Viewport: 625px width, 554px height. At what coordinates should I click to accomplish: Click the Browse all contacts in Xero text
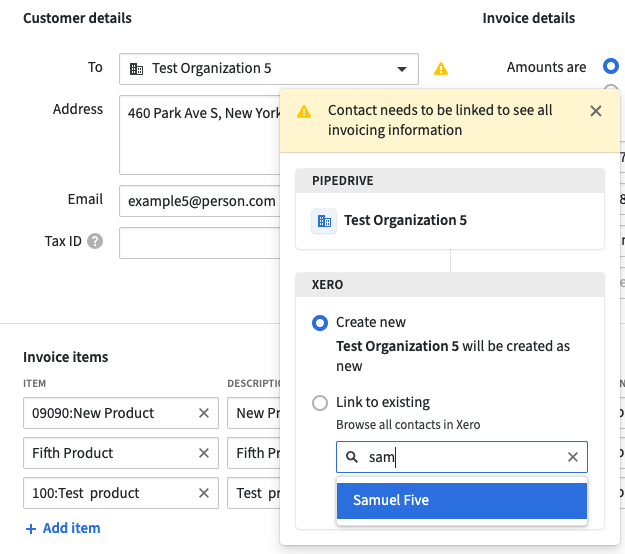coord(408,424)
